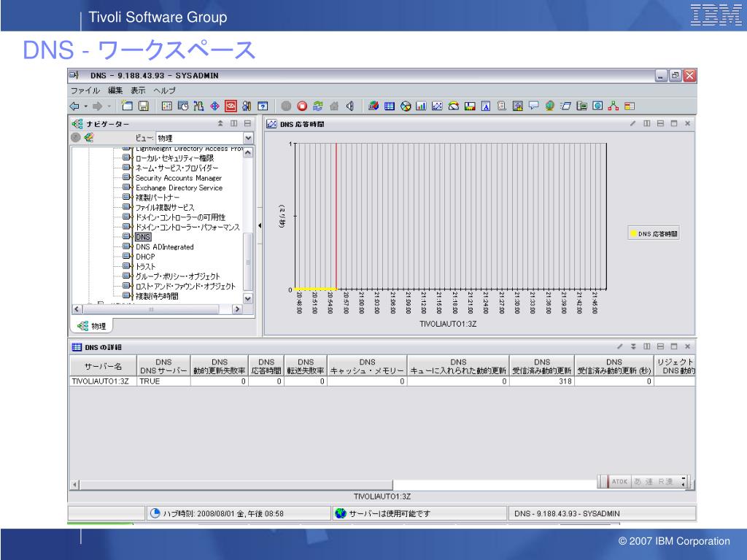Sort by the サーバー名 column header
The height and width of the screenshot is (560, 747).
click(103, 366)
